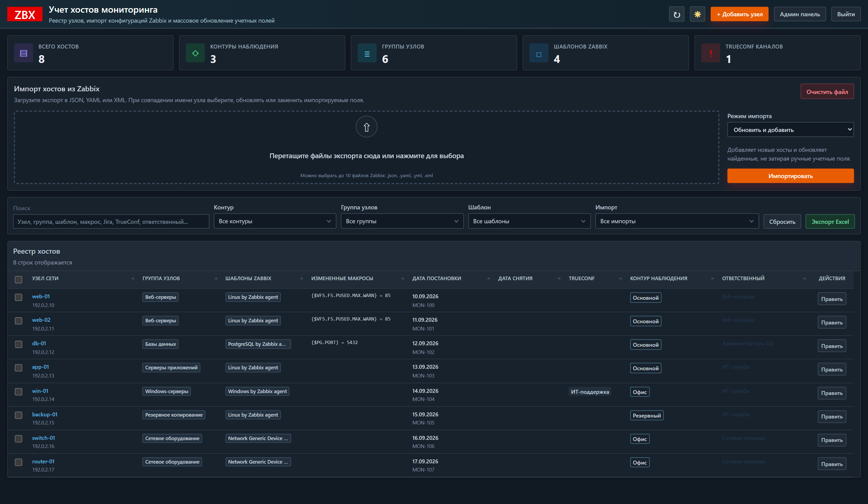Sort by Дата постановки column arrow
The width and height of the screenshot is (868, 504).
489,278
